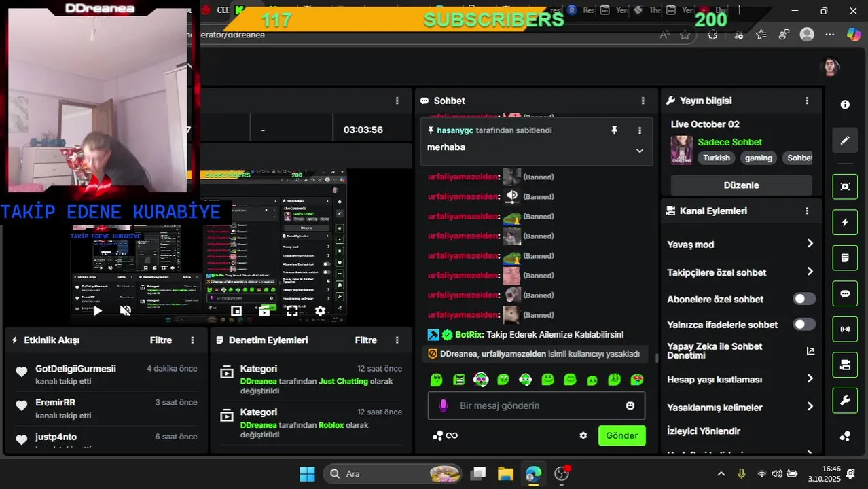This screenshot has width=868, height=489.
Task: Click the message input field
Action: point(537,405)
